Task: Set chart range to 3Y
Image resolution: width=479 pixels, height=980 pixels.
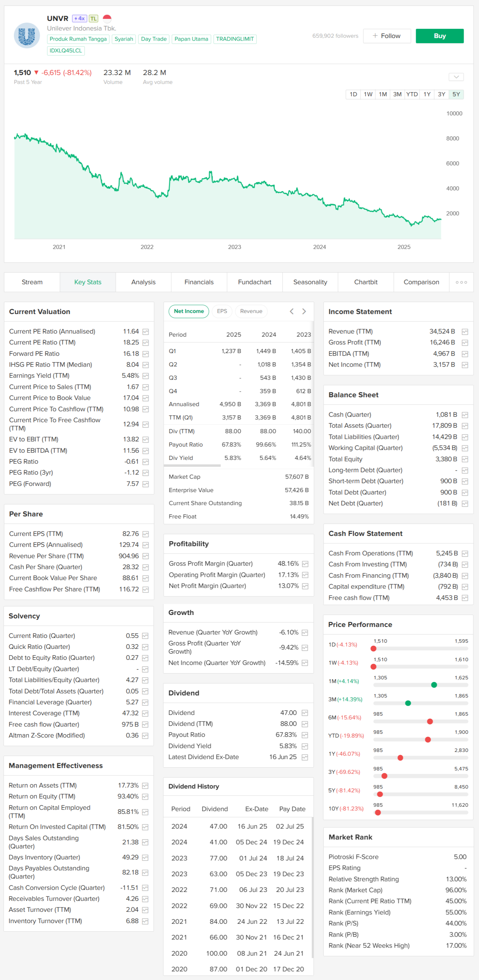Action: 441,95
